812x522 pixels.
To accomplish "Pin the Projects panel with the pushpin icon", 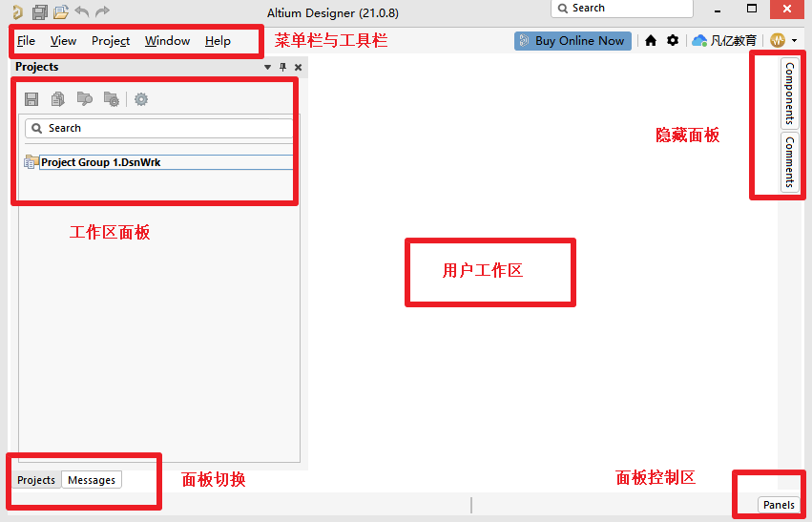I will (282, 68).
